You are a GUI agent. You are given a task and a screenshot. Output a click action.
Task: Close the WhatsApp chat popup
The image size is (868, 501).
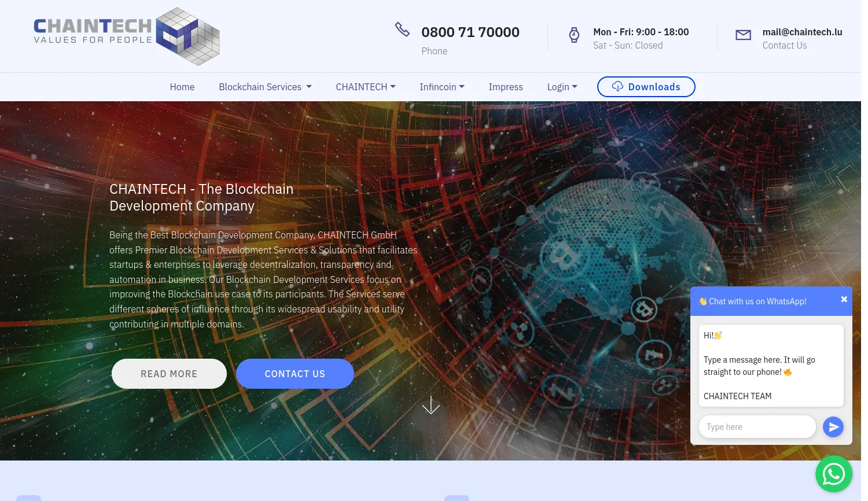(x=844, y=299)
